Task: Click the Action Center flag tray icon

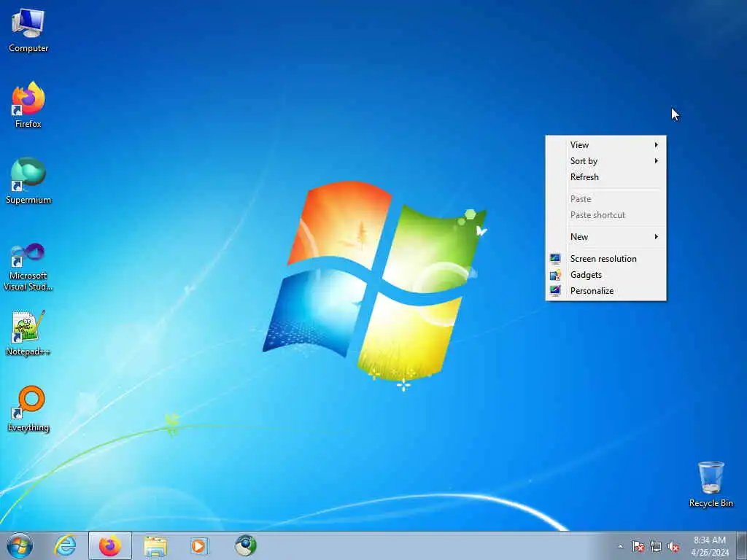Action: [x=638, y=546]
